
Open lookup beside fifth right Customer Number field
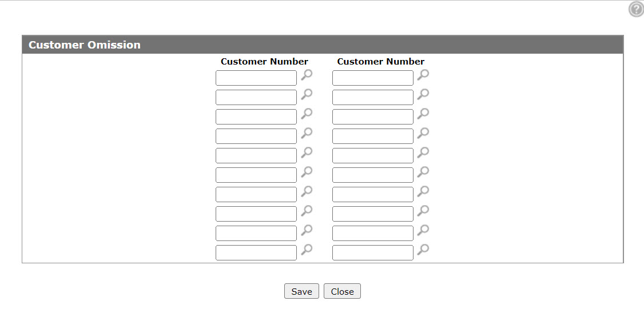tap(423, 153)
